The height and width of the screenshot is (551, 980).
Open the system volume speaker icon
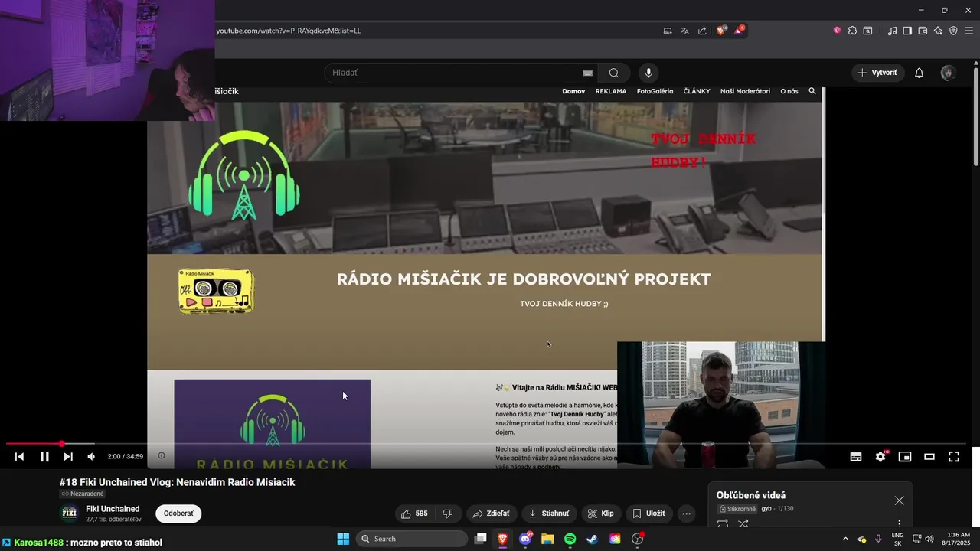click(929, 539)
